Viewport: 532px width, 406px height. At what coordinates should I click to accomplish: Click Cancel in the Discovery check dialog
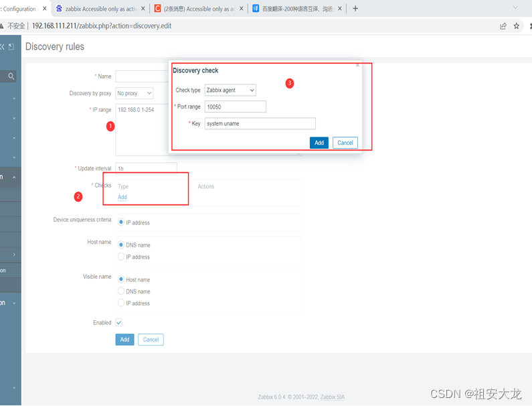point(345,143)
